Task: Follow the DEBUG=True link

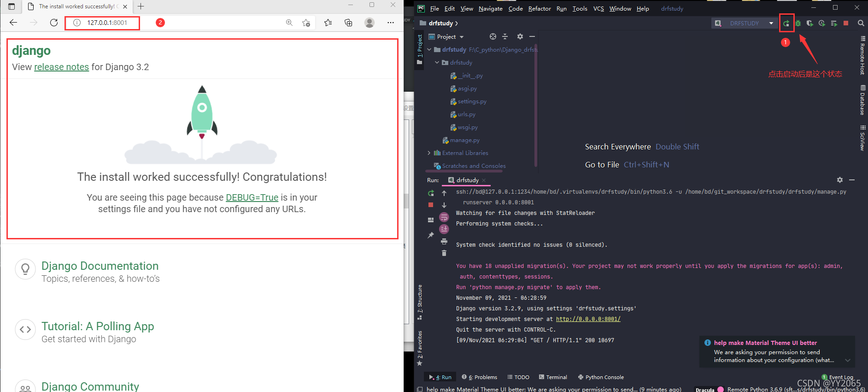Action: [252, 197]
